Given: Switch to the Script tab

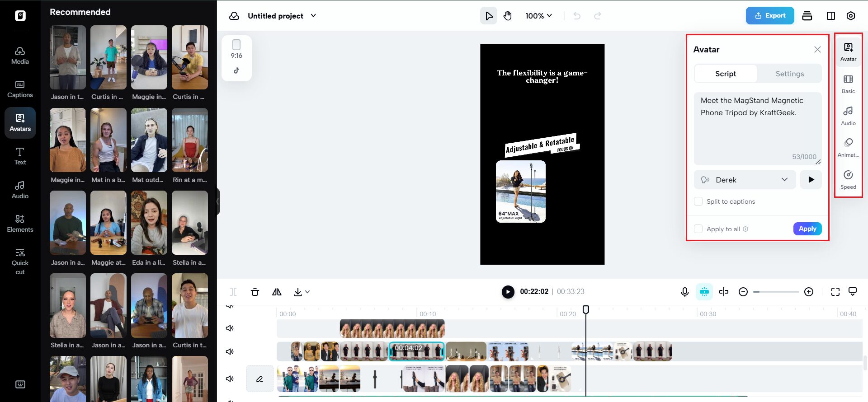Looking at the screenshot, I should tap(726, 74).
